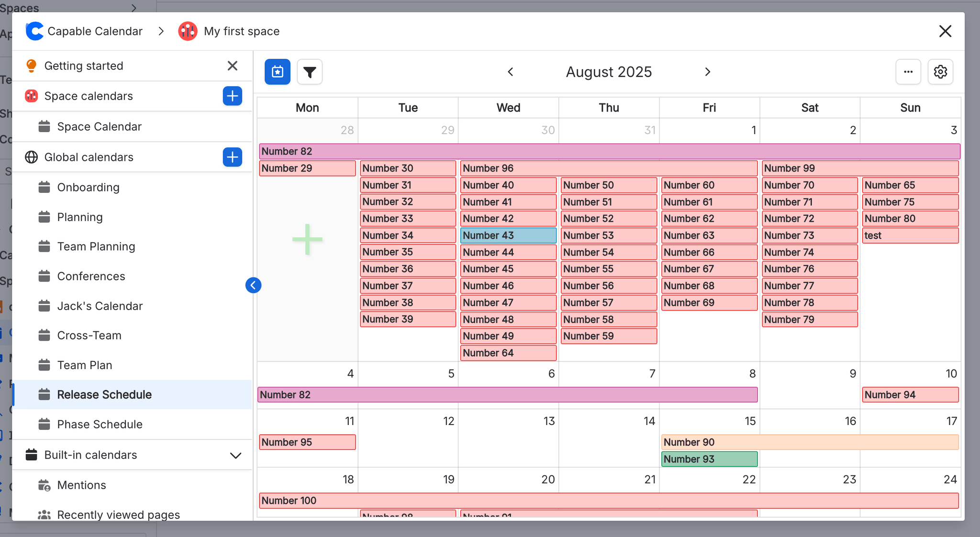Go to next month
Screen dimensions: 980x537
point(708,72)
